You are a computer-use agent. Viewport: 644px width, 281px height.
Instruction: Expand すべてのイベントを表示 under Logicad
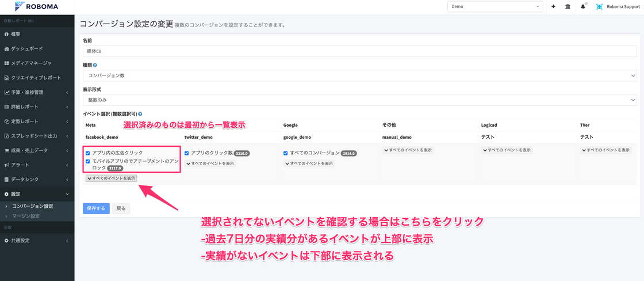point(507,150)
